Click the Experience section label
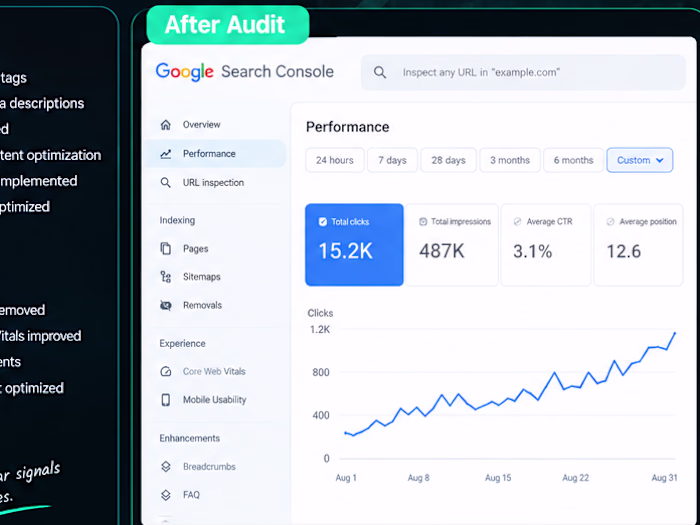Viewport: 700px width, 525px height. pyautogui.click(x=182, y=344)
